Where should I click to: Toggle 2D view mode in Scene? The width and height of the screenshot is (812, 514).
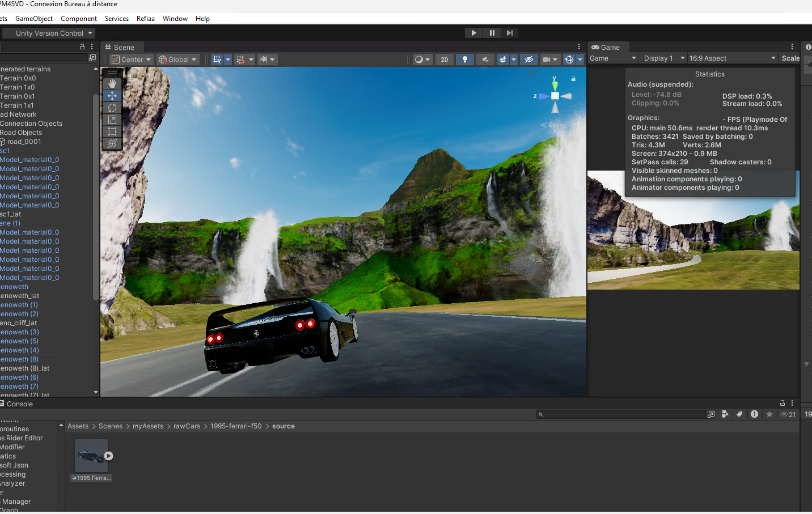445,60
